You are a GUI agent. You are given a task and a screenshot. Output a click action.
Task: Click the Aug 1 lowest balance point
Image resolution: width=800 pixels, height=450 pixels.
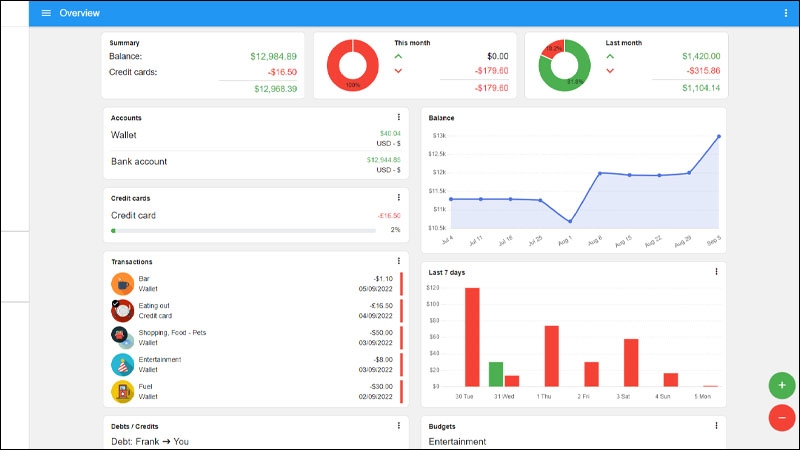pos(570,221)
